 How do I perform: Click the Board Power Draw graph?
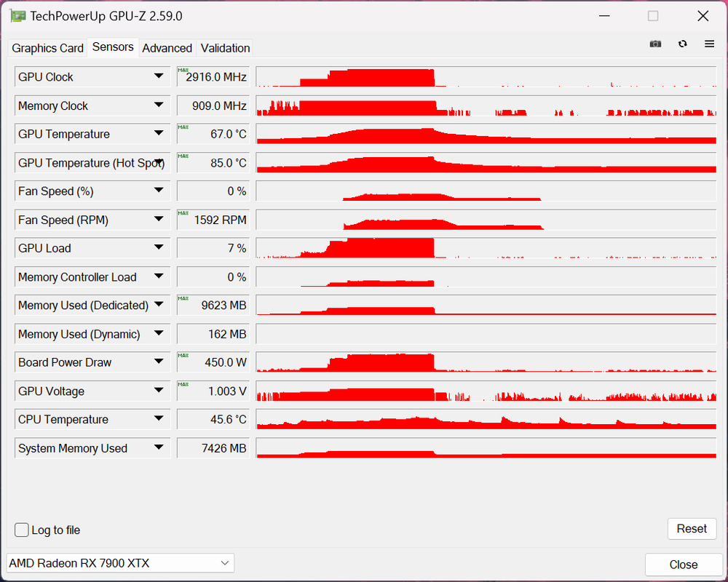486,362
